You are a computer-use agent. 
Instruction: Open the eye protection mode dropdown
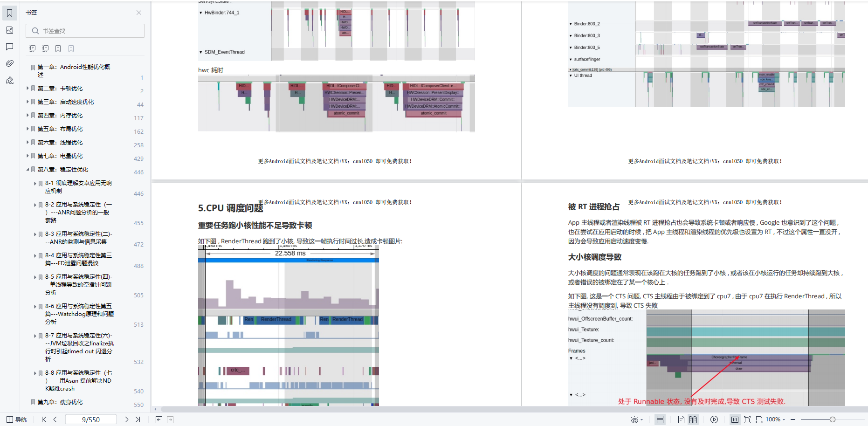pyautogui.click(x=637, y=419)
